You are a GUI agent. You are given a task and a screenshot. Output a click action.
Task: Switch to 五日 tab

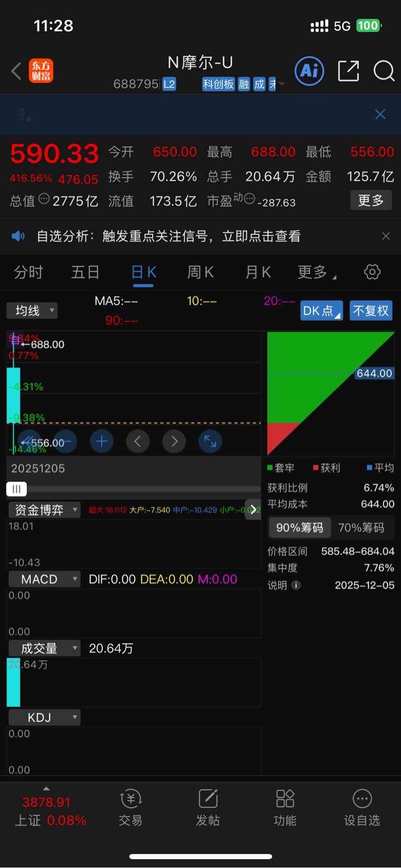(x=86, y=272)
